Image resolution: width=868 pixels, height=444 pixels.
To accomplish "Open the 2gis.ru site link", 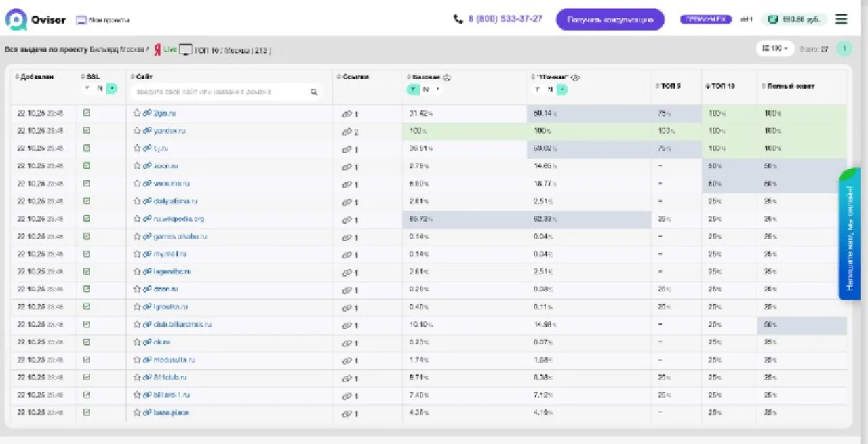I will [x=165, y=113].
